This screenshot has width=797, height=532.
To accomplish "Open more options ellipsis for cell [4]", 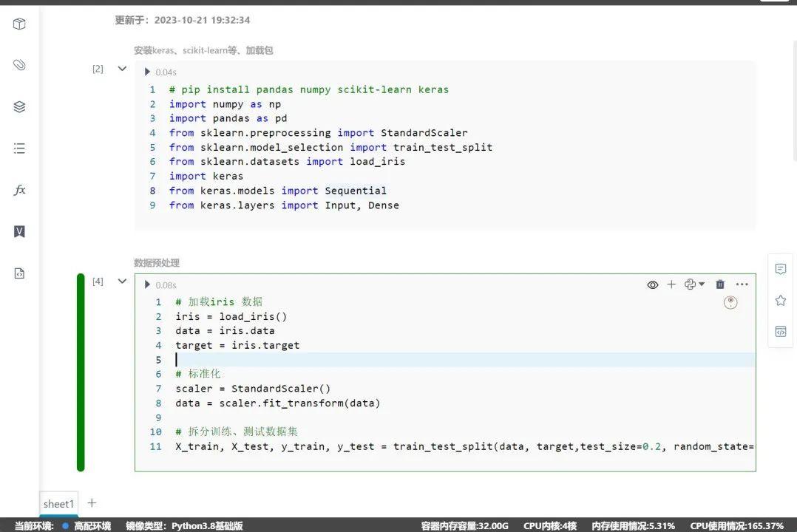I will (742, 284).
